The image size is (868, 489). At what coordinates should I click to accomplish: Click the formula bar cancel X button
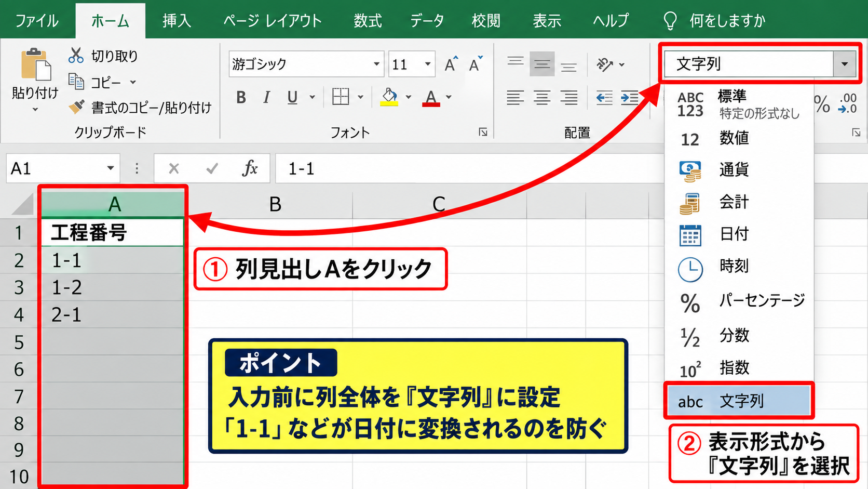(x=174, y=168)
